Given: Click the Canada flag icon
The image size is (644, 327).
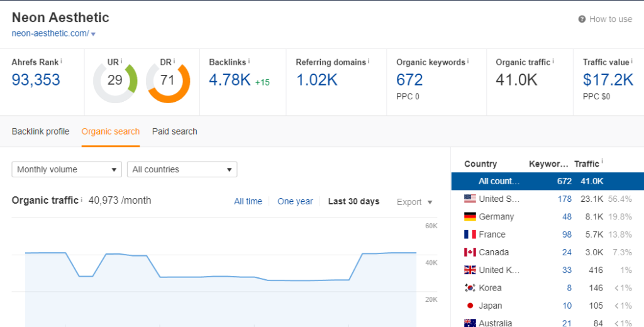Looking at the screenshot, I should tap(470, 252).
